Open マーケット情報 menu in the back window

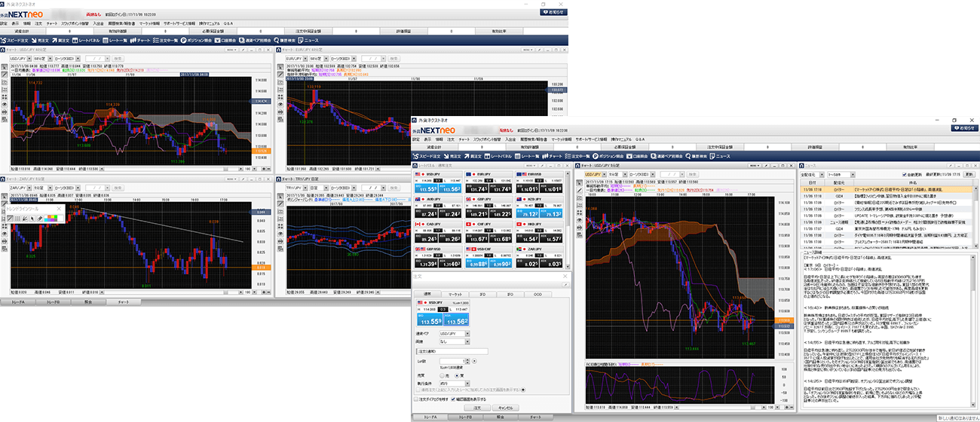coord(150,23)
